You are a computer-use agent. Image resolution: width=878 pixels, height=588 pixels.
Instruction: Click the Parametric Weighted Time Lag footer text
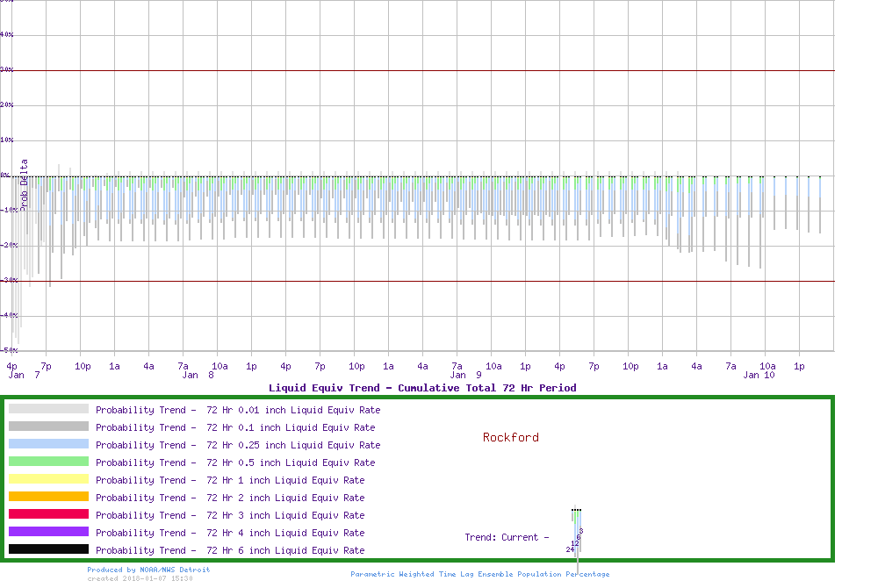[479, 574]
